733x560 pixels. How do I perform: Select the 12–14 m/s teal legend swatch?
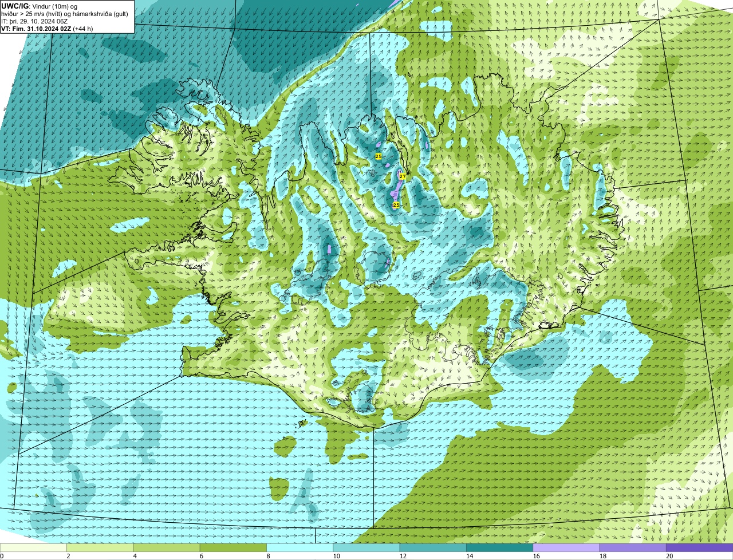click(x=433, y=547)
